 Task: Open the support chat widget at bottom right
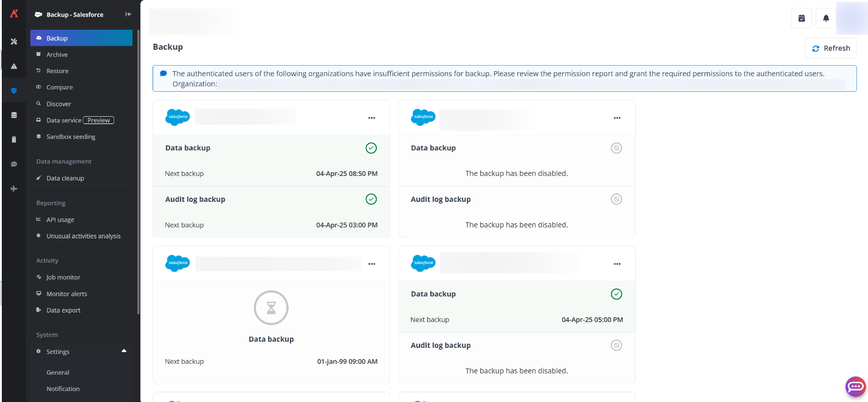(855, 387)
